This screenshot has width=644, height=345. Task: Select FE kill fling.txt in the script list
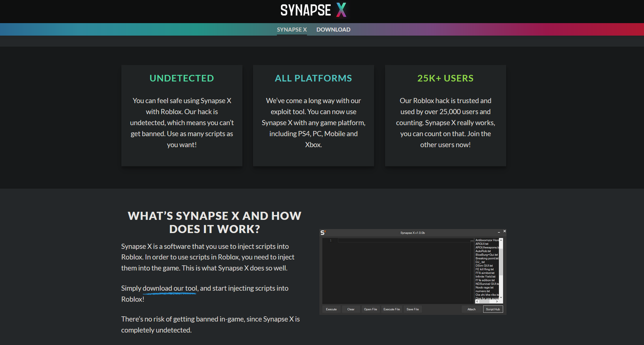tap(484, 269)
